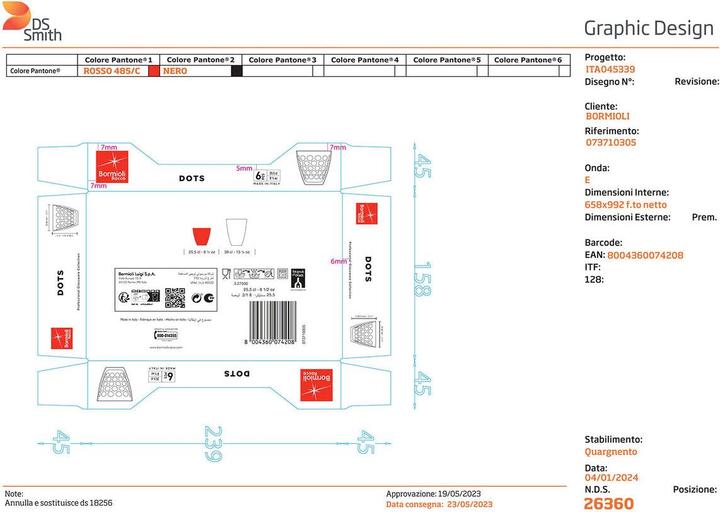Click the dishwasher-safe pictogram strip

(254, 274)
